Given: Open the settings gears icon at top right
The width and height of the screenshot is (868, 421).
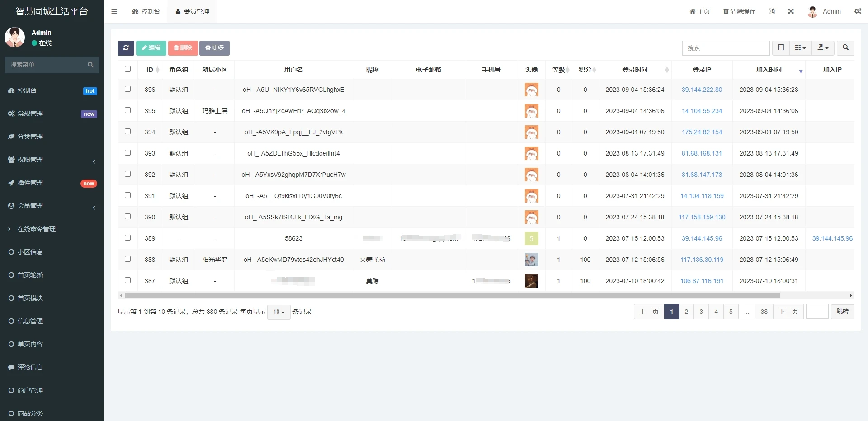Looking at the screenshot, I should 858,11.
